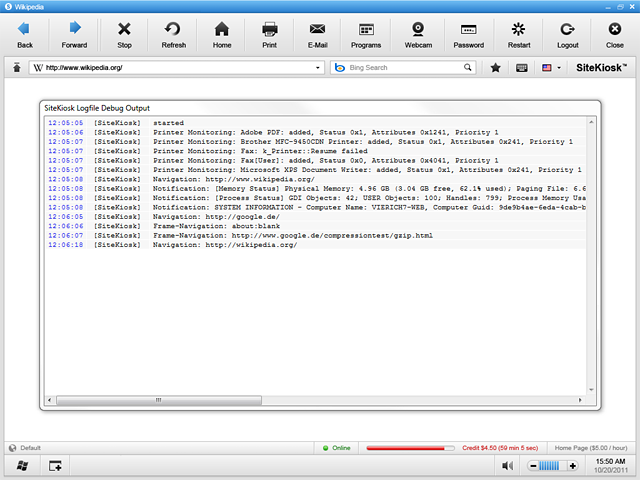Go to the Home page
This screenshot has height=480, width=640.
click(221, 34)
